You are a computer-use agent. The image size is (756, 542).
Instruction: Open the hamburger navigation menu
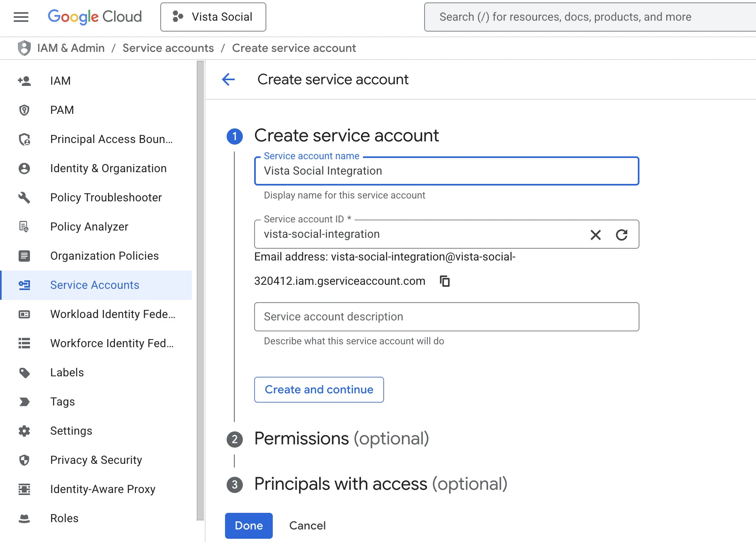tap(21, 17)
